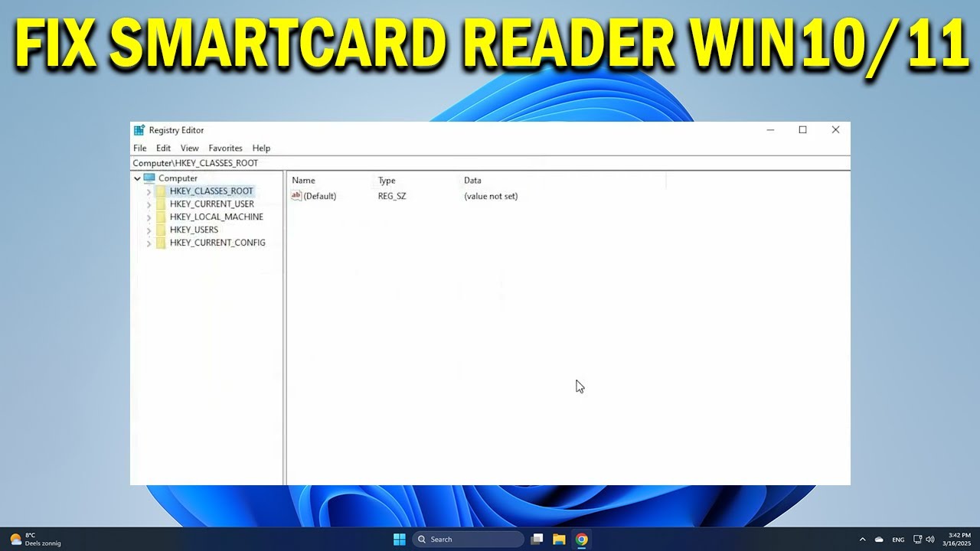Expand the HKEY_CURRENT_USER key

click(x=149, y=204)
